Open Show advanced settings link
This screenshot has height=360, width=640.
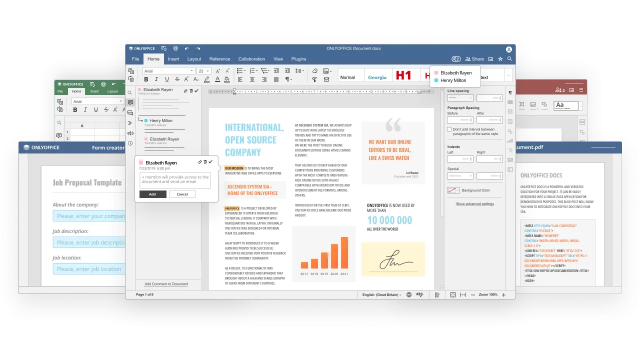475,204
